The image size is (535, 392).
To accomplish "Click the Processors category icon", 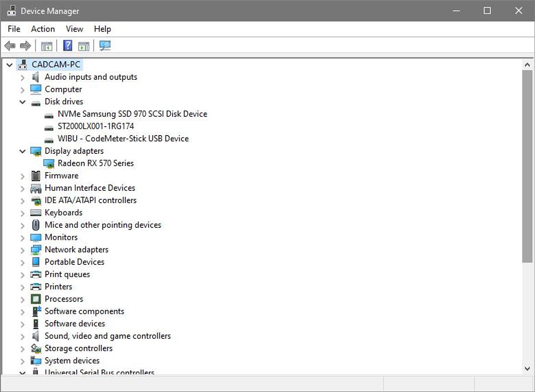I will 36,299.
